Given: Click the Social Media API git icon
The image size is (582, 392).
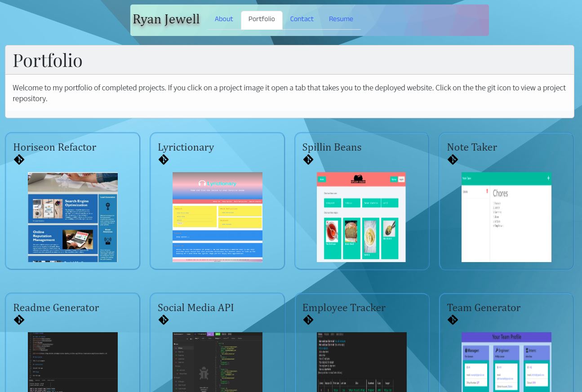Looking at the screenshot, I should [164, 320].
